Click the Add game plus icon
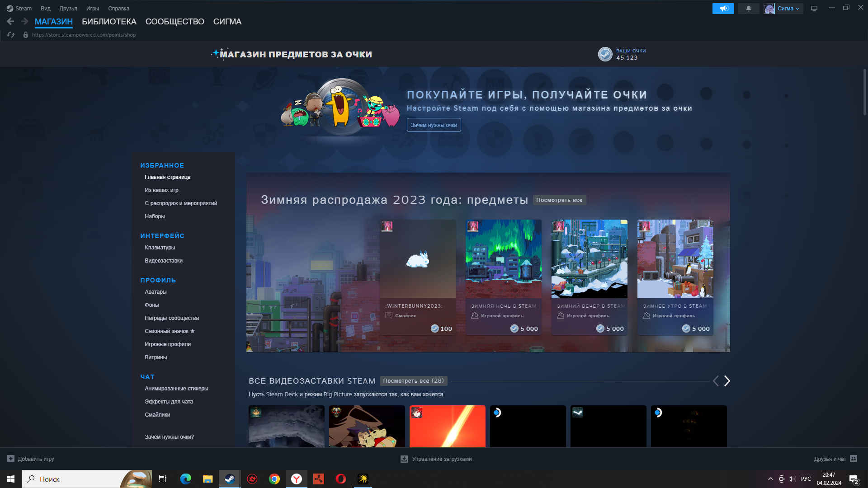868x488 pixels. [11, 459]
